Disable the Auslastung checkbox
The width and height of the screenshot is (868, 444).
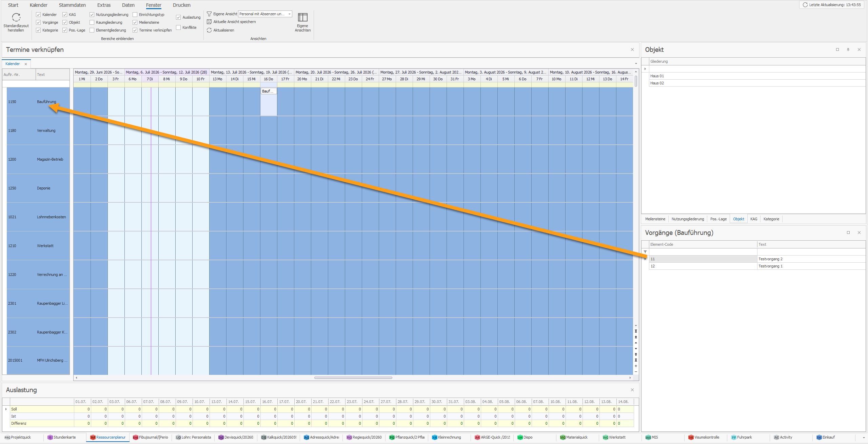click(178, 17)
